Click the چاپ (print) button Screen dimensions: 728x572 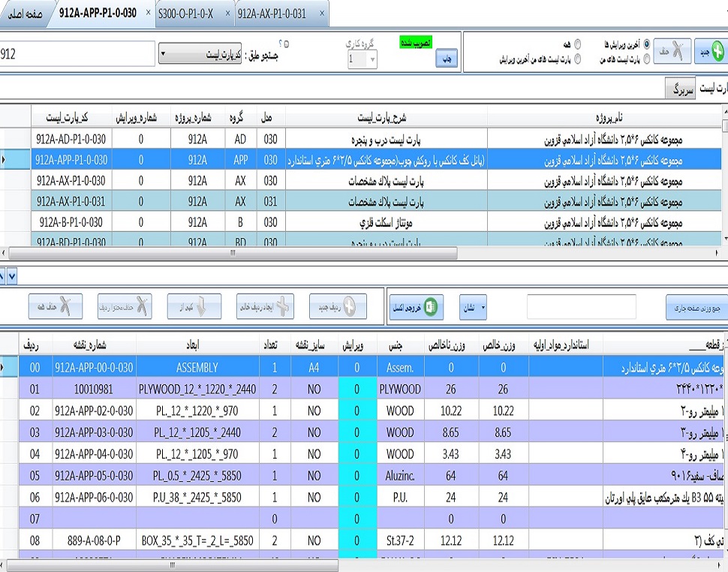click(447, 59)
